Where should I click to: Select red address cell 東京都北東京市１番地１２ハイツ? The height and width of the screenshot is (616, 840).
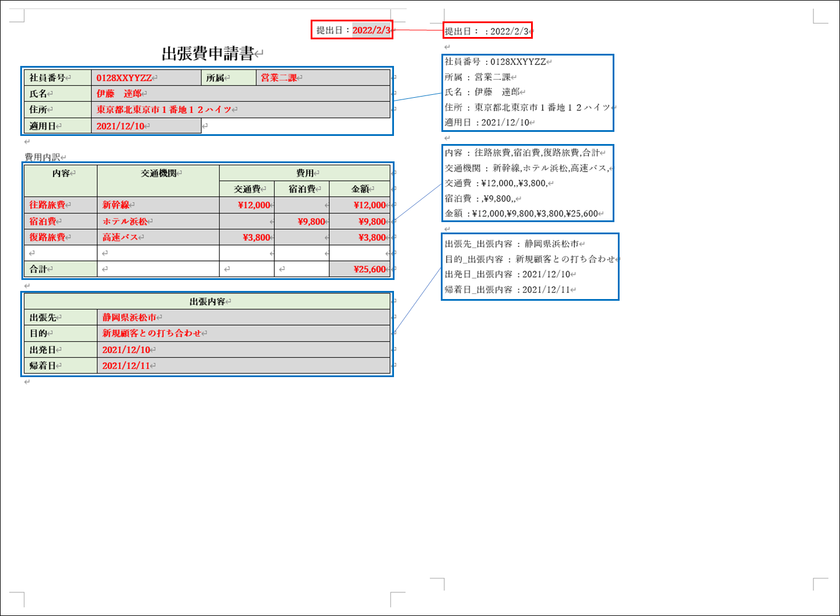(x=241, y=109)
